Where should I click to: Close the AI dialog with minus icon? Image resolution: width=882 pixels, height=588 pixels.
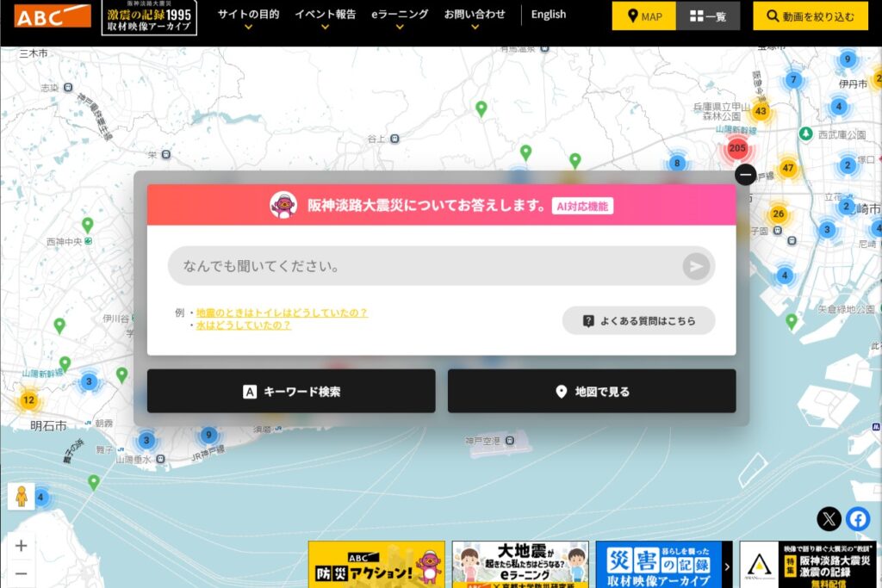tap(746, 175)
